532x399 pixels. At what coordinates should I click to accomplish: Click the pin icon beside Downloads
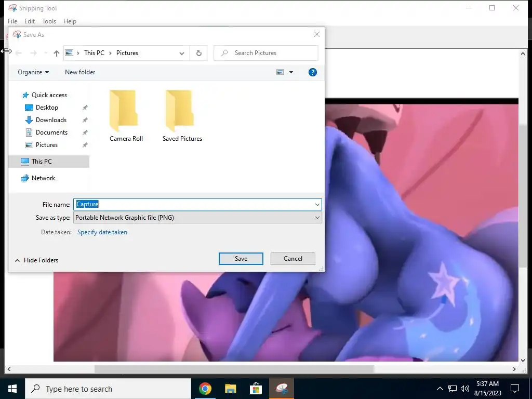click(85, 120)
